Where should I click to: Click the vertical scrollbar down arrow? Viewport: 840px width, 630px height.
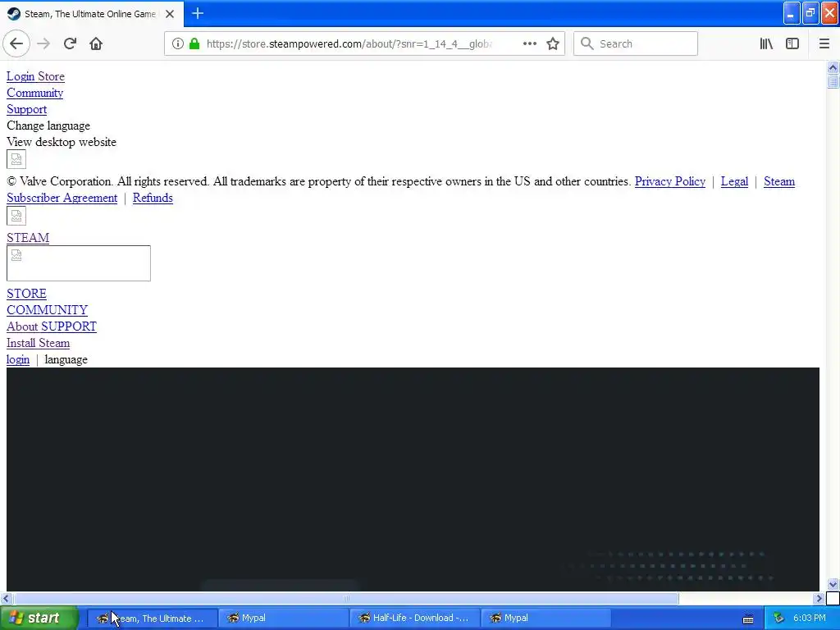[x=833, y=584]
